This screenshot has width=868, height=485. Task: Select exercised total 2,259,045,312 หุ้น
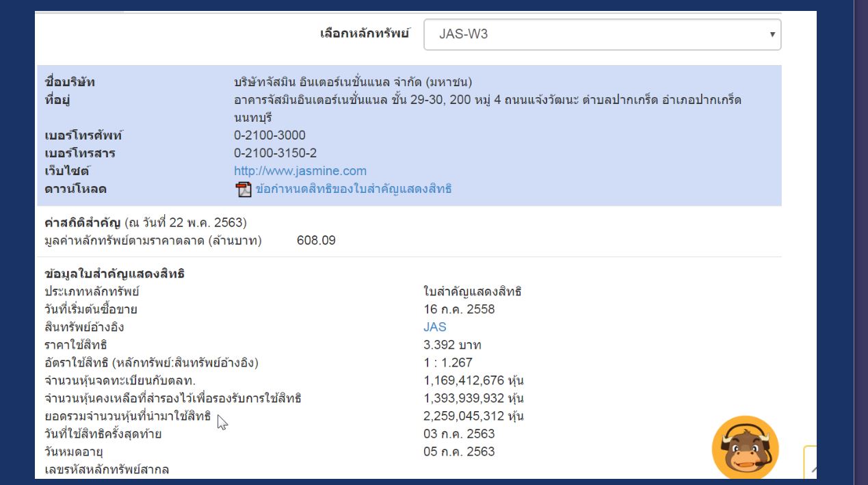pos(473,416)
